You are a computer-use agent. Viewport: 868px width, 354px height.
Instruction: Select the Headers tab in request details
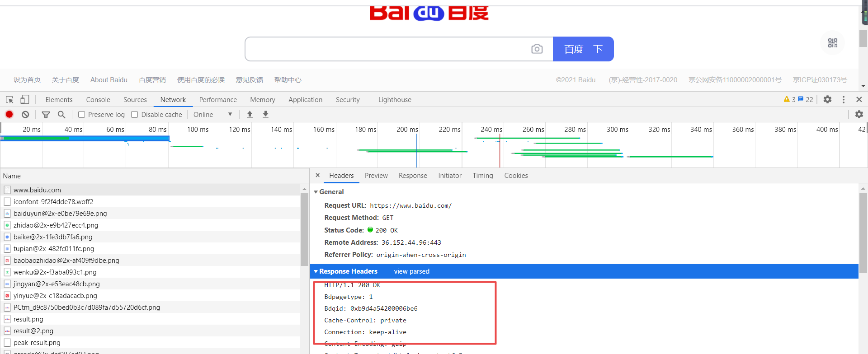341,176
